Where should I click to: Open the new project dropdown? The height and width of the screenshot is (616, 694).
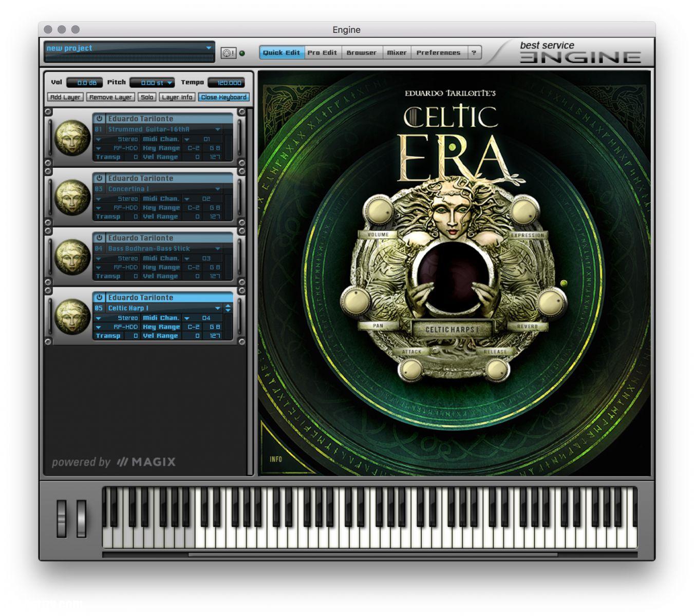[209, 48]
